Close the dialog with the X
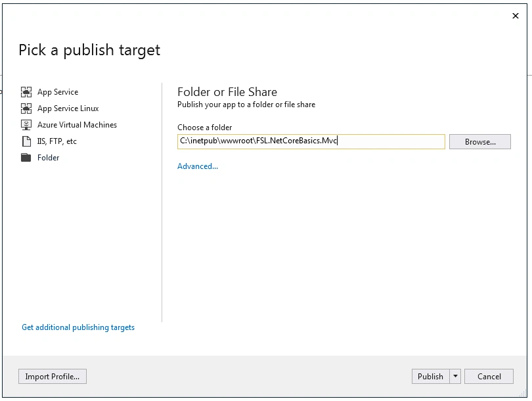 click(516, 16)
